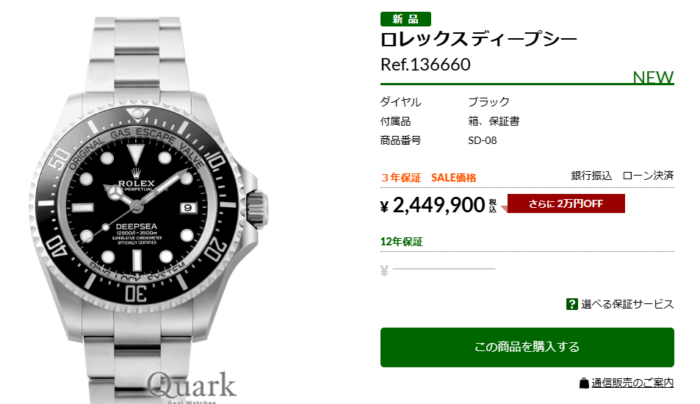Click the 銀行振込 payment label
This screenshot has width=700, height=404.
click(x=591, y=175)
